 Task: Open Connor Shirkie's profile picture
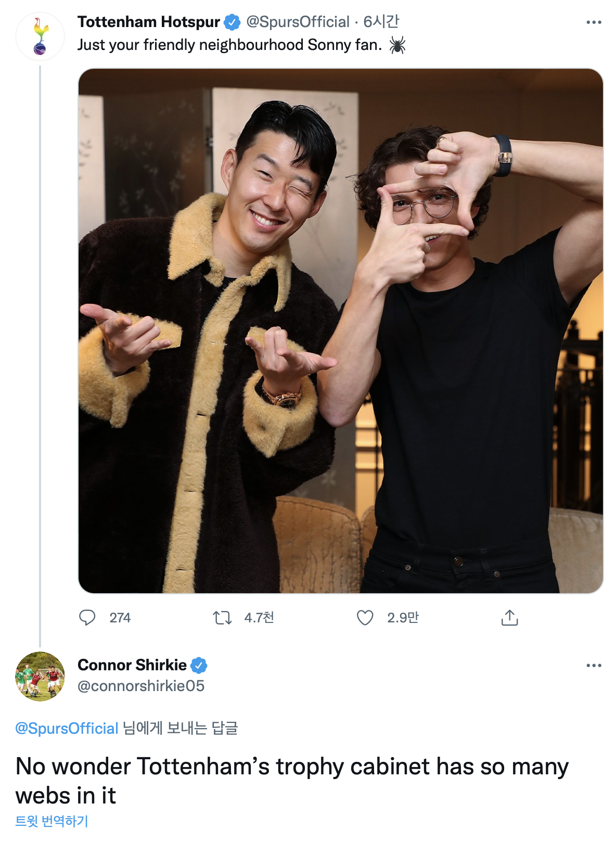pyautogui.click(x=40, y=676)
